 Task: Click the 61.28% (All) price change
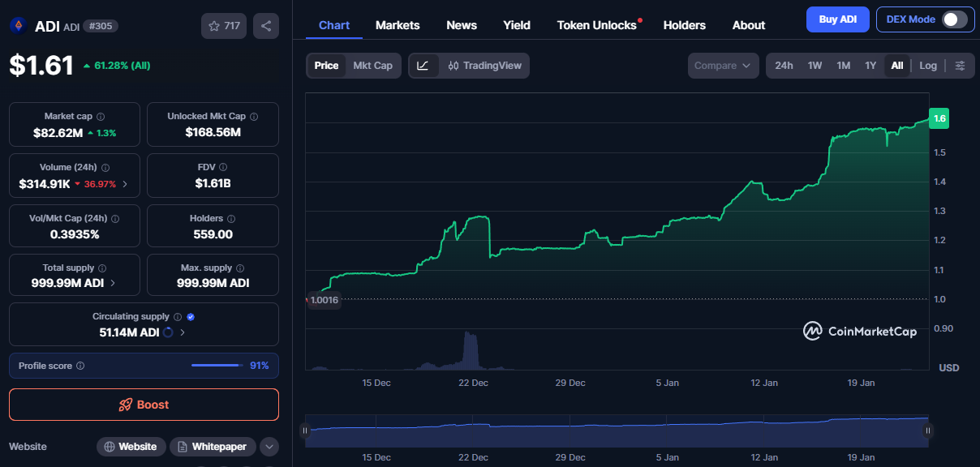coord(117,65)
